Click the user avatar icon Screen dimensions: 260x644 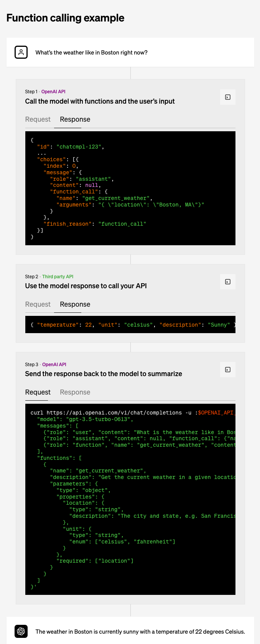[21, 52]
